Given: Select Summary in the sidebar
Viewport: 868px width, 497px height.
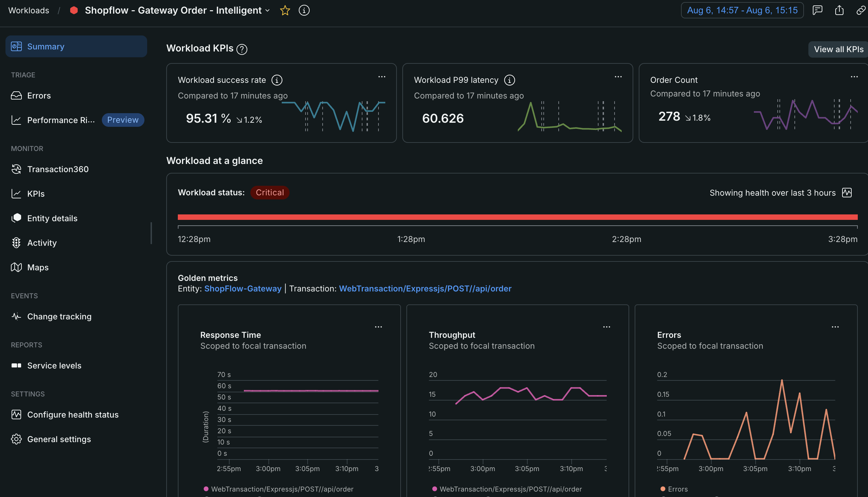Looking at the screenshot, I should click(76, 46).
